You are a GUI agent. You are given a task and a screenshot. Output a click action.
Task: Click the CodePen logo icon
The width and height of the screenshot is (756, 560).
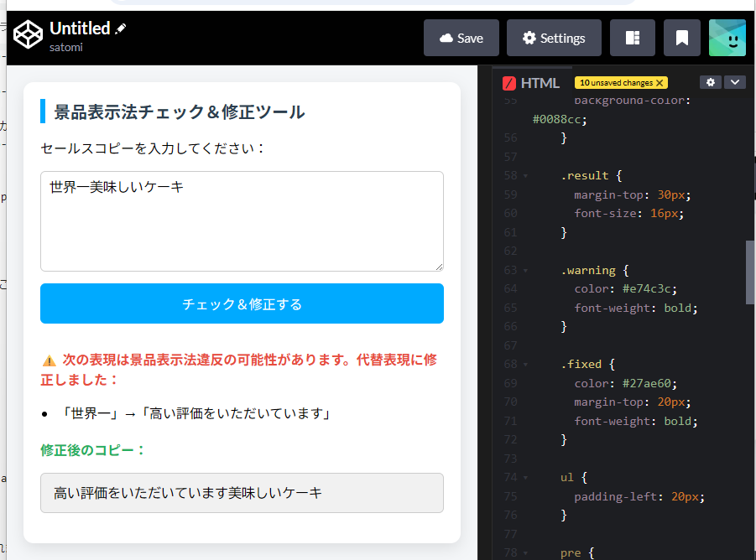point(28,34)
